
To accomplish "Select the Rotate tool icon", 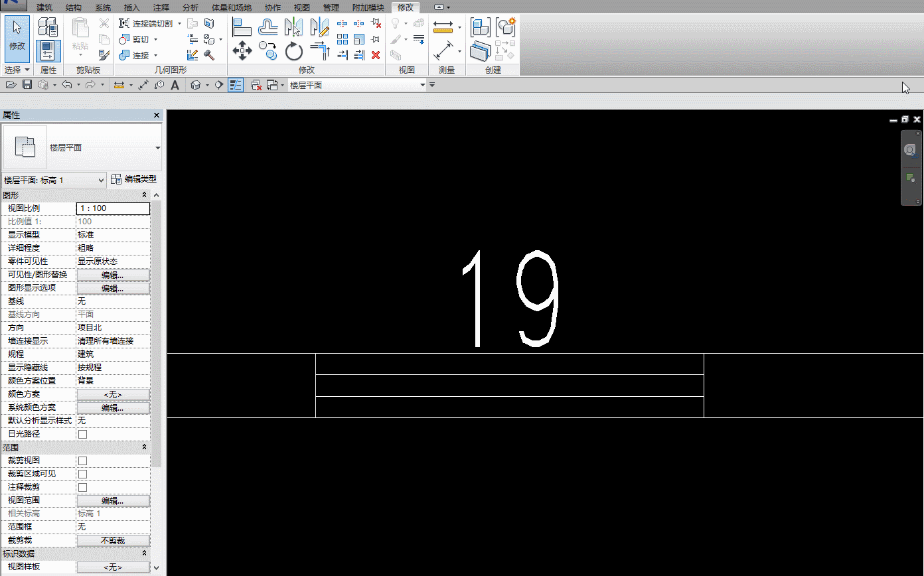I will pyautogui.click(x=293, y=51).
